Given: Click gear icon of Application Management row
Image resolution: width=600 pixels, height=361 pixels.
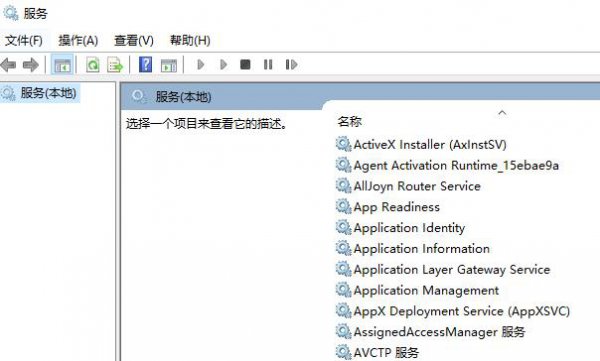Looking at the screenshot, I should (x=343, y=290).
